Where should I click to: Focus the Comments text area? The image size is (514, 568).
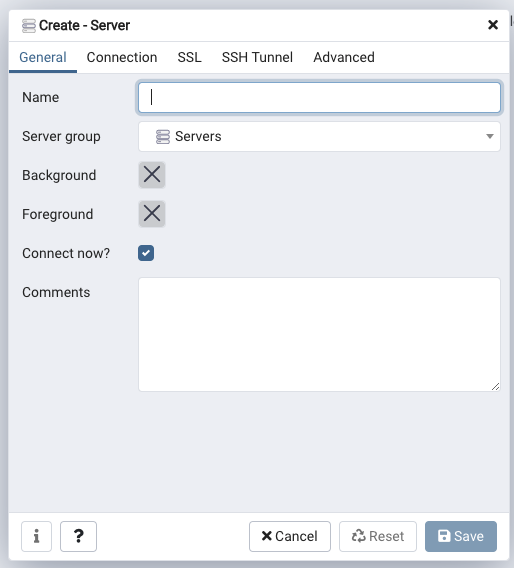(319, 334)
